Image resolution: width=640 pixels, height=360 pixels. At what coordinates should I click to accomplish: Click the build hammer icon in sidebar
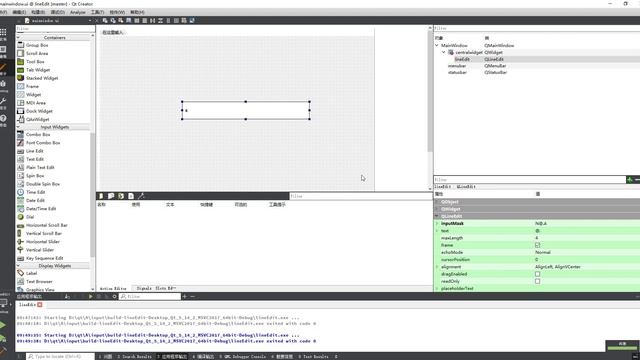[x=3, y=351]
